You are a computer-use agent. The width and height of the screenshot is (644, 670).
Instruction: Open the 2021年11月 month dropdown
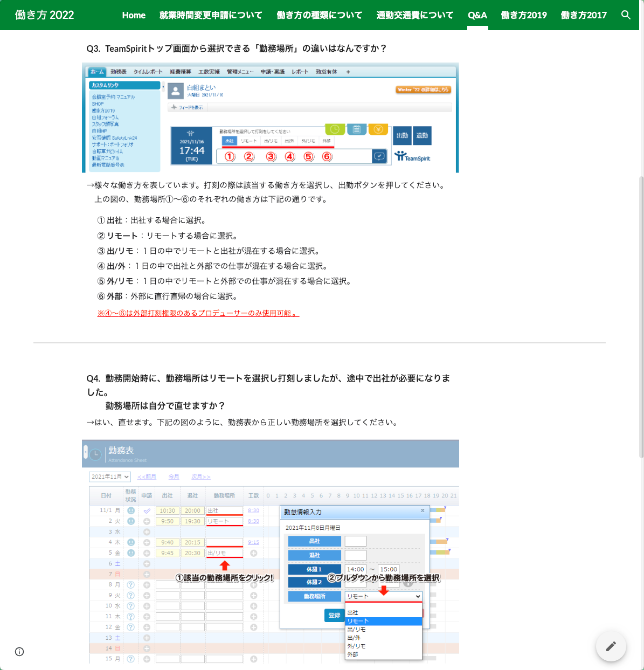109,476
